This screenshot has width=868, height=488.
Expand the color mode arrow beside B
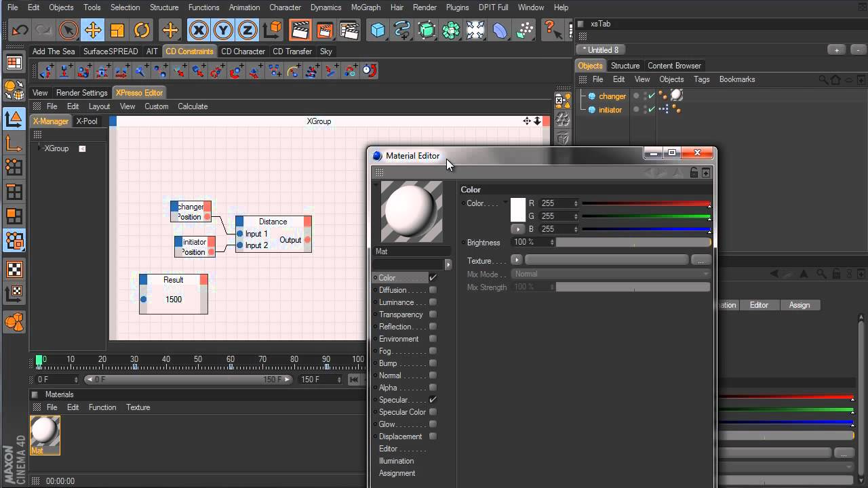[517, 229]
